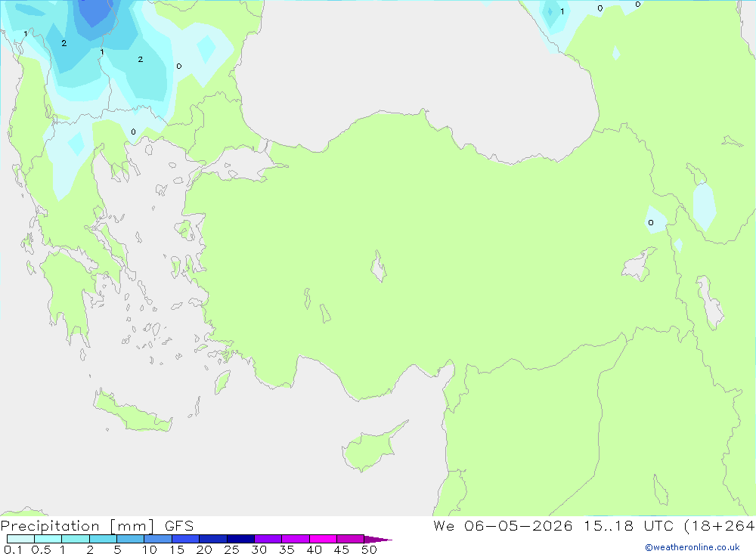Select the 30–35 mm purple legend swatch

(268, 539)
